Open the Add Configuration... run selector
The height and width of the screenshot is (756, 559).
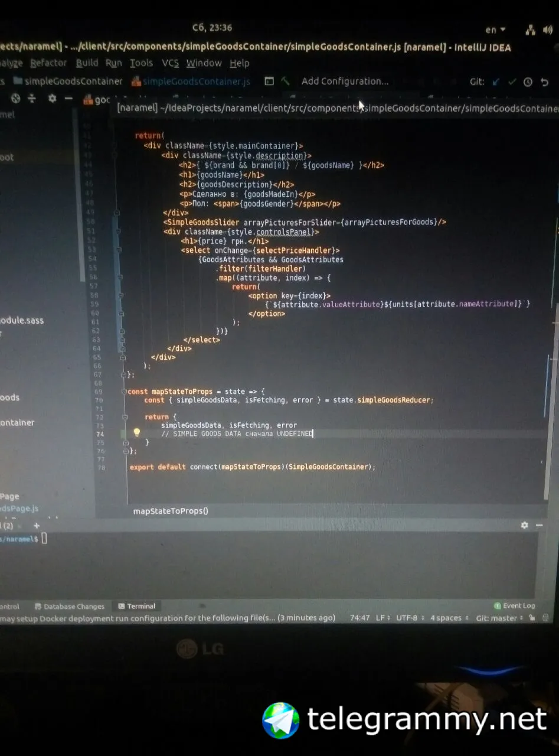[x=345, y=82]
